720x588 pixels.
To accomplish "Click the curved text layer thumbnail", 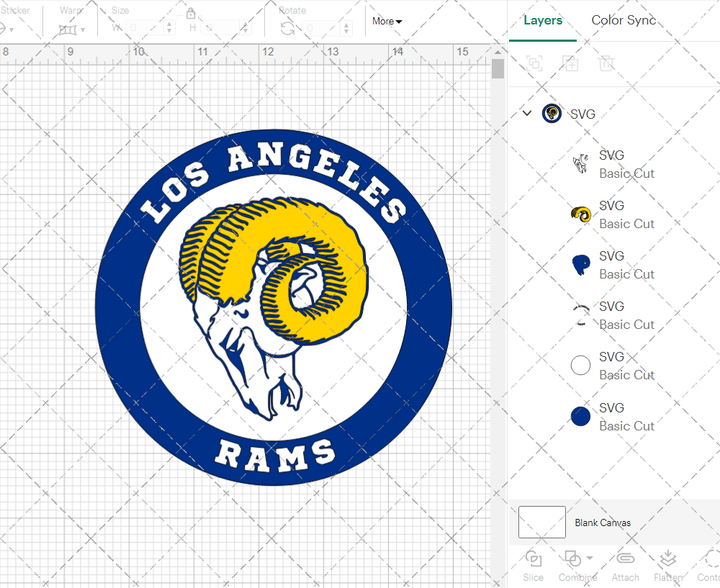I will tap(581, 315).
